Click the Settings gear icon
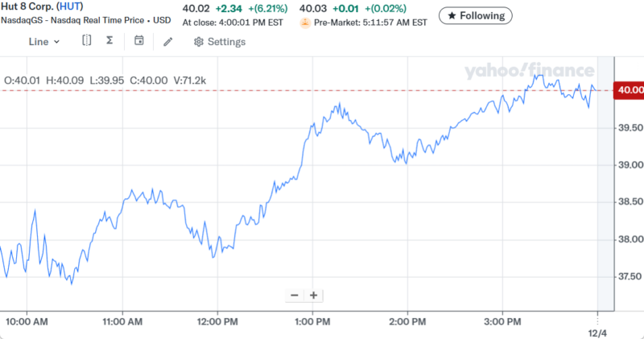Image resolution: width=644 pixels, height=339 pixels. (x=198, y=41)
